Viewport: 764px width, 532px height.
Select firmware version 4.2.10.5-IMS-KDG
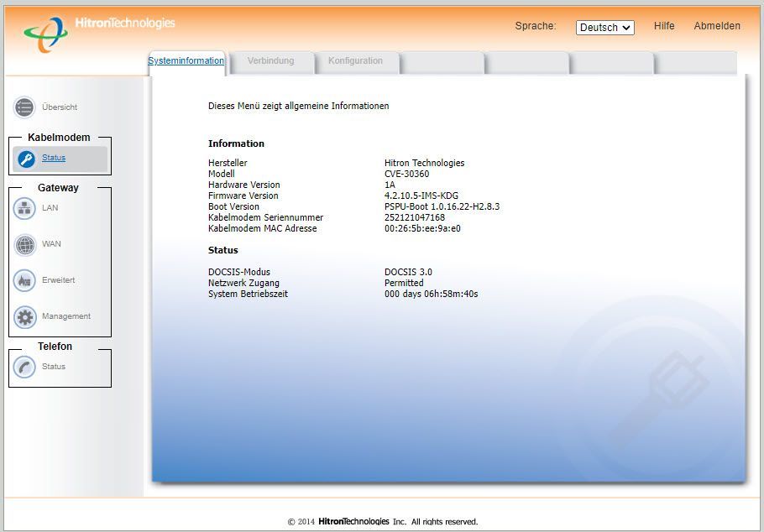[x=421, y=196]
